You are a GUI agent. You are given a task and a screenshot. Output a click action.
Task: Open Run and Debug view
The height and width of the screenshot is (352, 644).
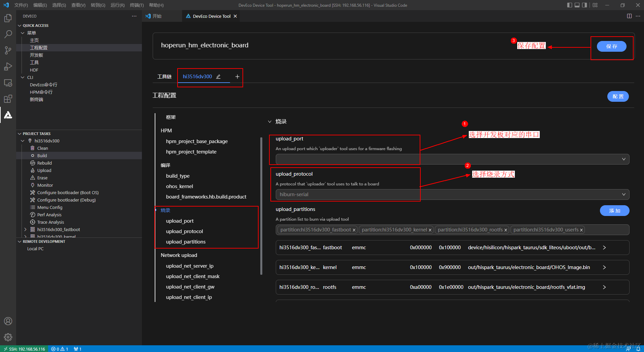coord(8,67)
